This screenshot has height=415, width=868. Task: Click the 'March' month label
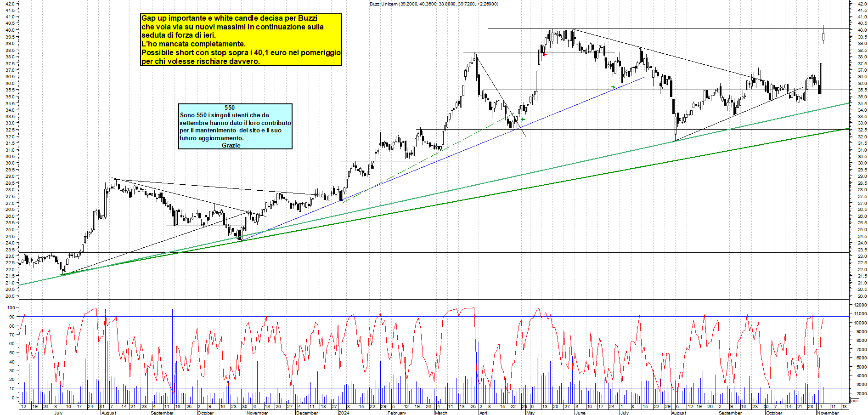tap(441, 413)
